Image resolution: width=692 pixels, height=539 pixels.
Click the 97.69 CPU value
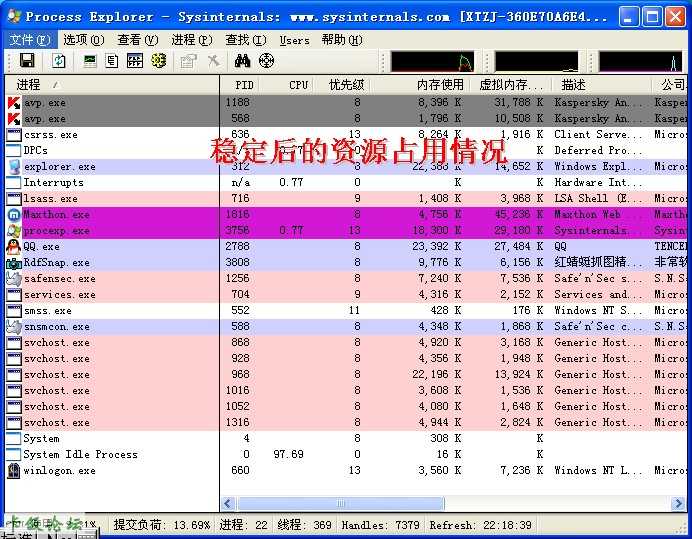pyautogui.click(x=288, y=455)
